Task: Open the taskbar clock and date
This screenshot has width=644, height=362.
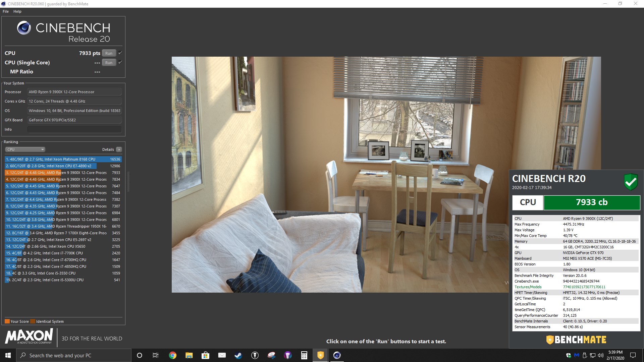Action: [x=615, y=355]
